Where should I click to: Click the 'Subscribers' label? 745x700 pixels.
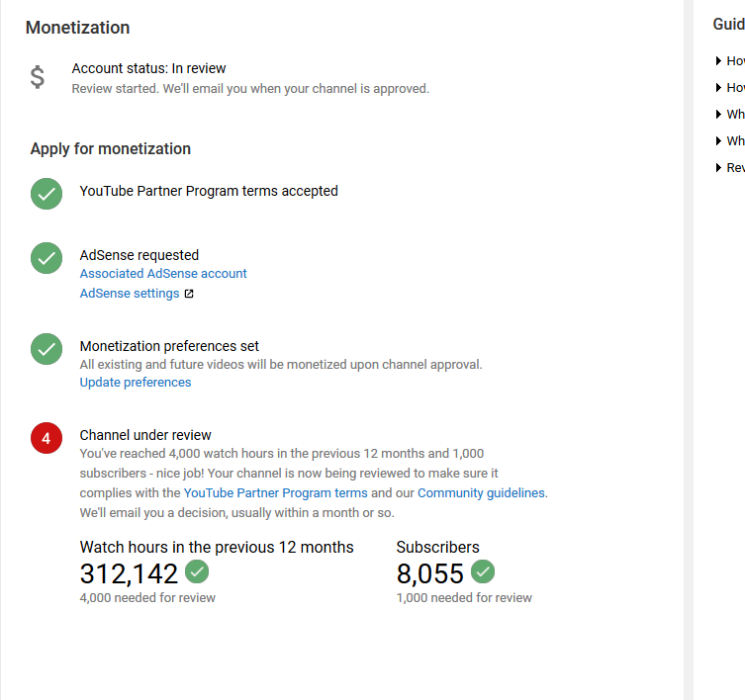(x=437, y=547)
